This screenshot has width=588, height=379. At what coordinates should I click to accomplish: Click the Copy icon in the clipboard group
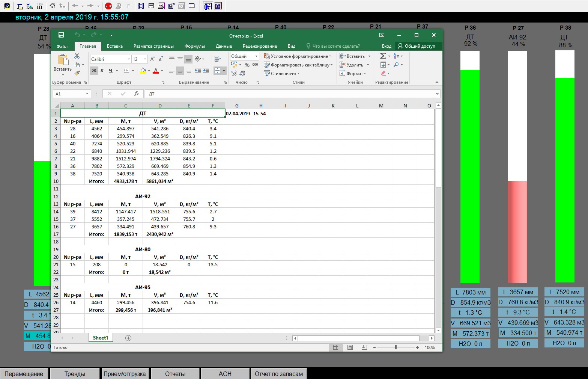pyautogui.click(x=77, y=65)
